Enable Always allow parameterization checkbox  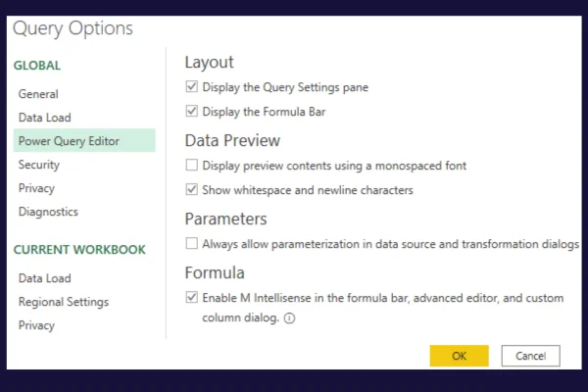pyautogui.click(x=192, y=243)
